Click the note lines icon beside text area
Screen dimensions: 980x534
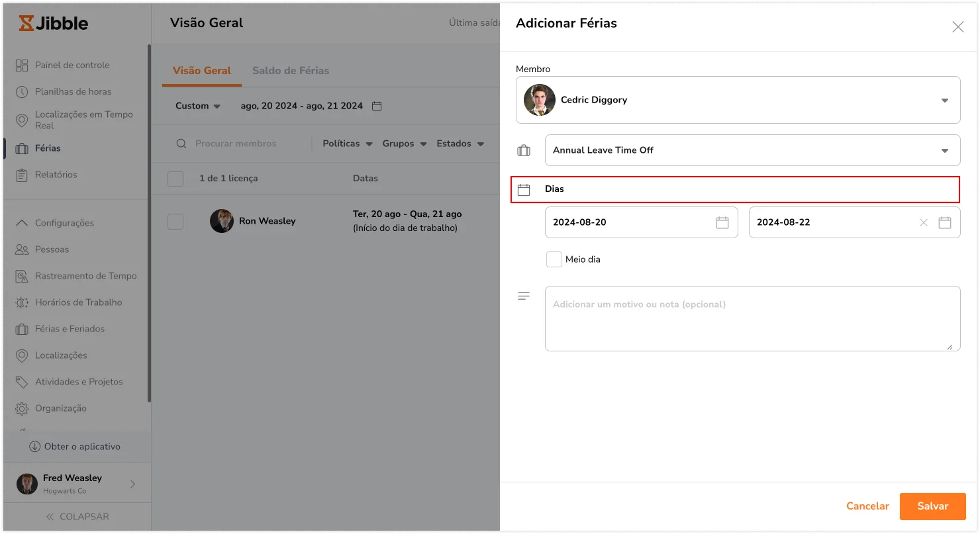tap(524, 296)
